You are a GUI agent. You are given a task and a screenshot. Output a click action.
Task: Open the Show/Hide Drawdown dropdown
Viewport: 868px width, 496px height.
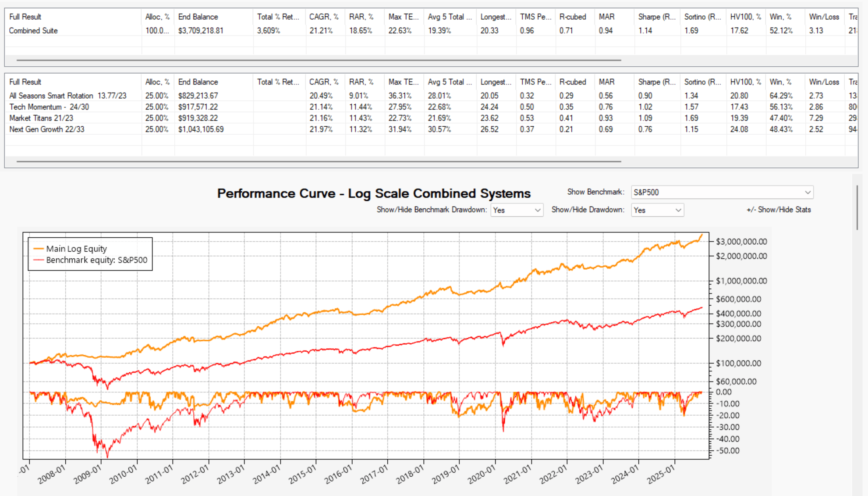pyautogui.click(x=657, y=210)
